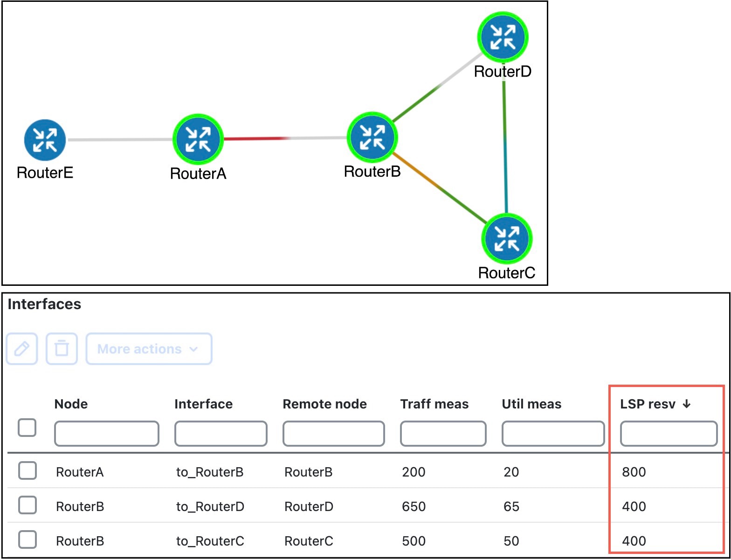Click the to_RouterB interface cell

210,472
